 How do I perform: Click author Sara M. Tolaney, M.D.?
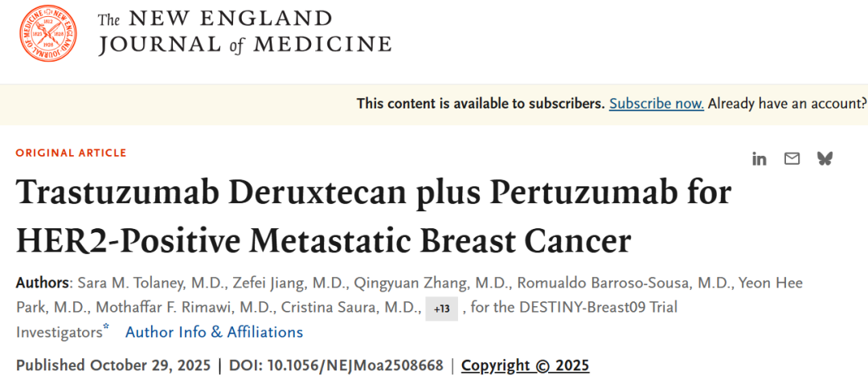point(148,283)
